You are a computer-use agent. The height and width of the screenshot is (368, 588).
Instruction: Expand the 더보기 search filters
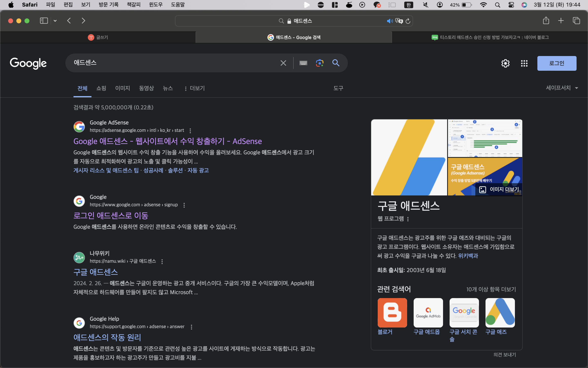194,88
